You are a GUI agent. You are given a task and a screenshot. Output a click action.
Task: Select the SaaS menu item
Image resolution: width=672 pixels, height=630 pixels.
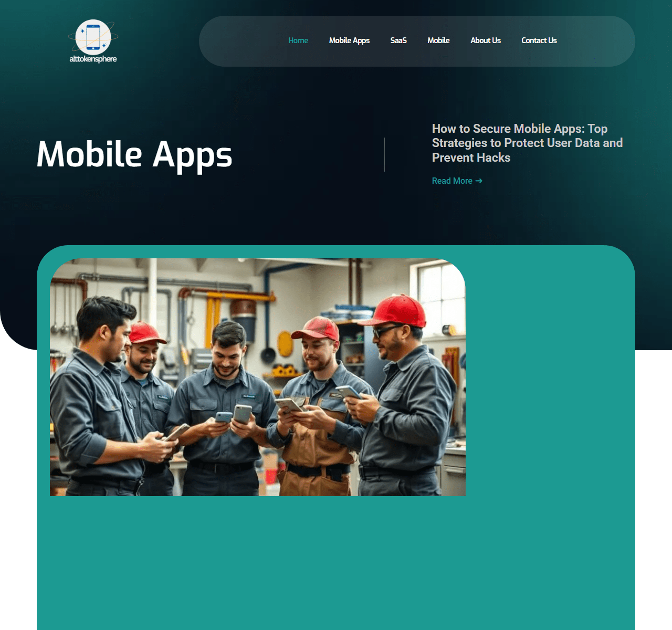click(398, 40)
